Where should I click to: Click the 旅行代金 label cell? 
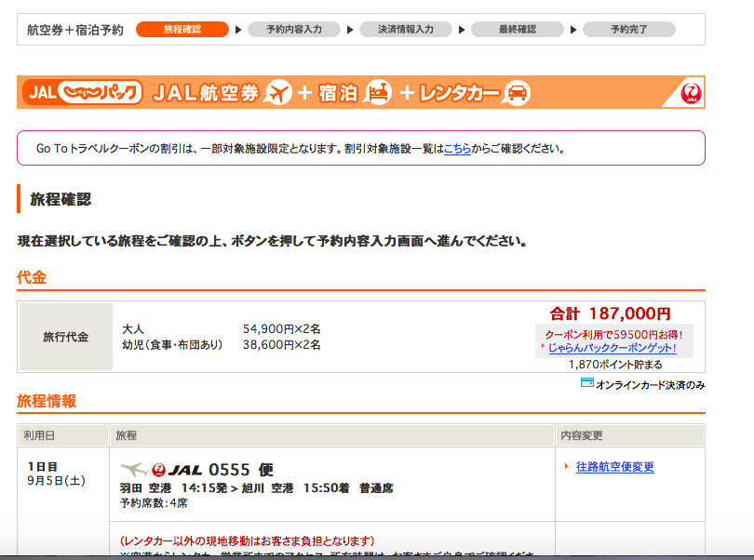point(66,337)
